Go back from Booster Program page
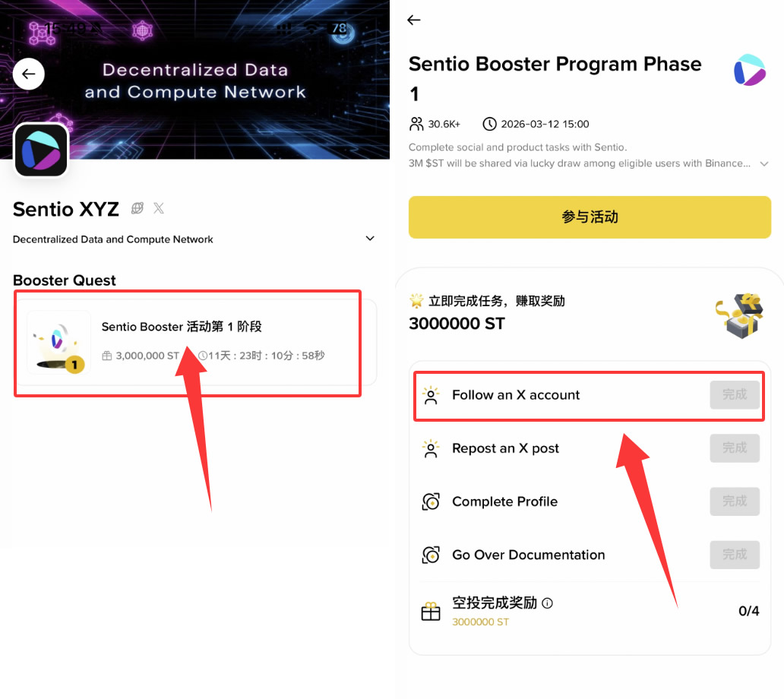Image resolution: width=784 pixels, height=699 pixels. pos(414,21)
